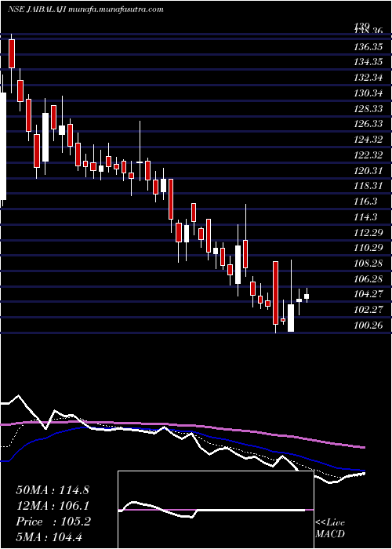Viewport: 392px width, 549px height.
Task: Click the 12MA : 106.1 readout
Action: coord(53,506)
